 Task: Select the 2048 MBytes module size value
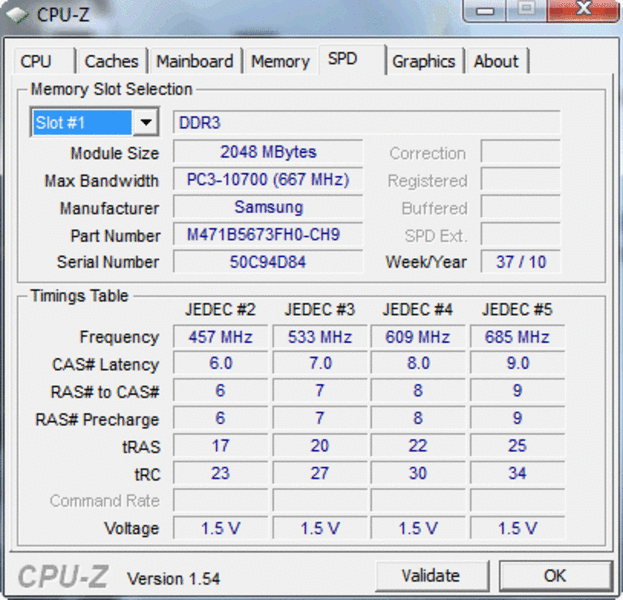(268, 152)
